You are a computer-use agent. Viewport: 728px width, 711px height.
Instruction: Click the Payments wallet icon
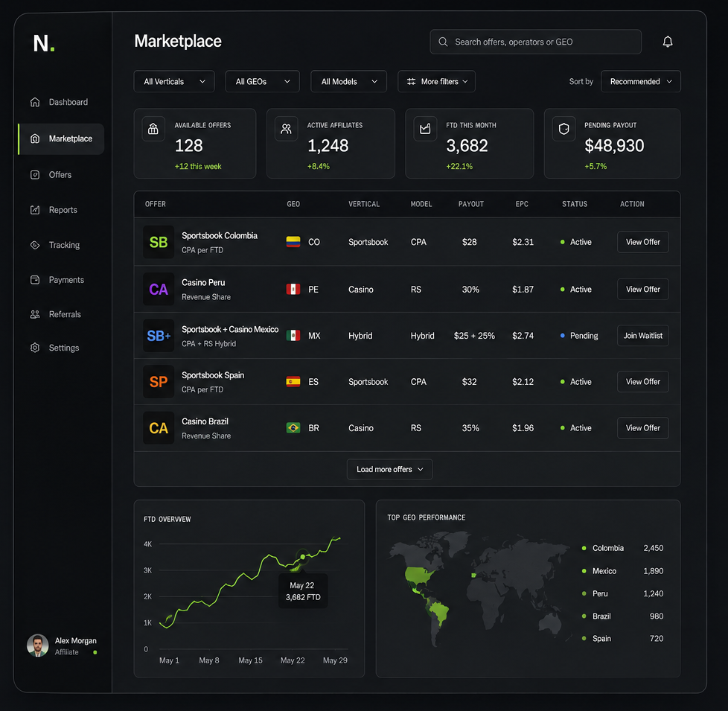35,280
